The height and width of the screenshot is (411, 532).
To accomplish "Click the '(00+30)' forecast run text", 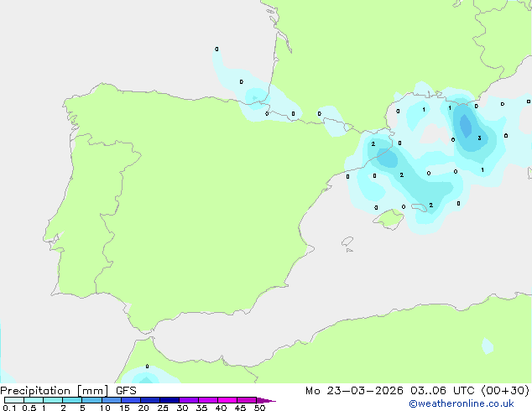I will point(505,391).
